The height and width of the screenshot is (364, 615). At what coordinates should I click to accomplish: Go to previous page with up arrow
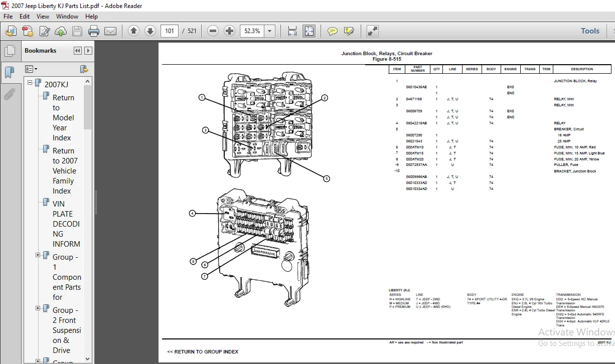click(133, 31)
